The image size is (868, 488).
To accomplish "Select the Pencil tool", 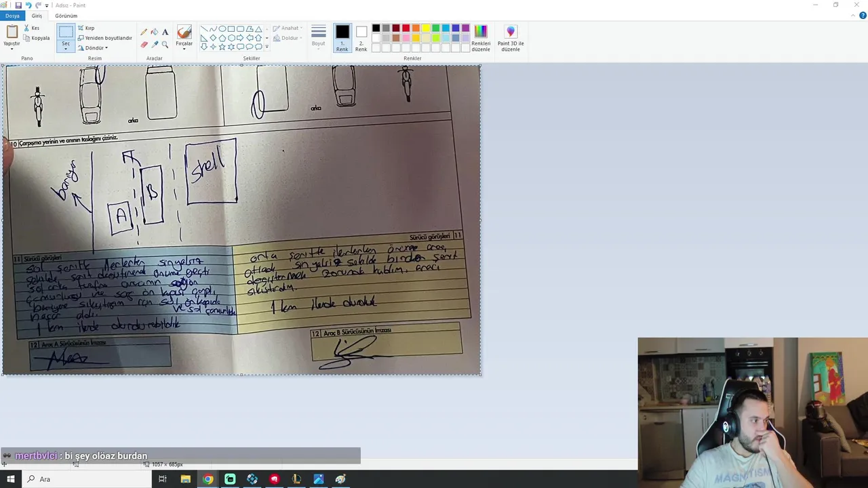I will point(144,32).
